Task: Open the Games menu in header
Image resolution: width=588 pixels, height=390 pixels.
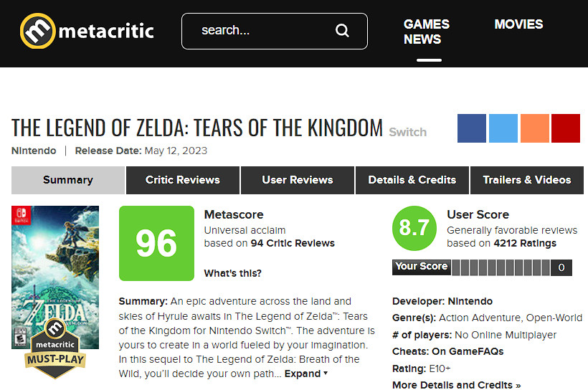Action: 427,24
